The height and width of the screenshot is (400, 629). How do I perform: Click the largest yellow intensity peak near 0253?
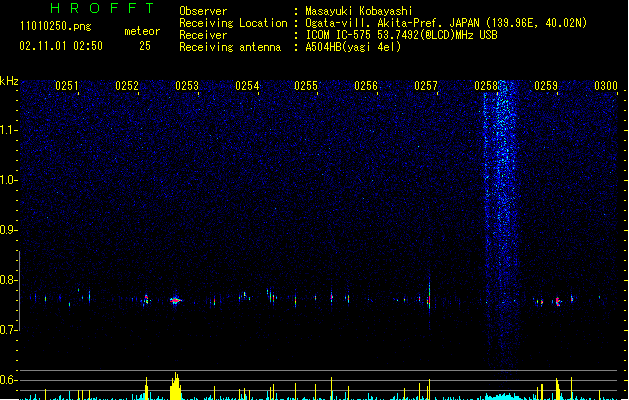click(175, 386)
